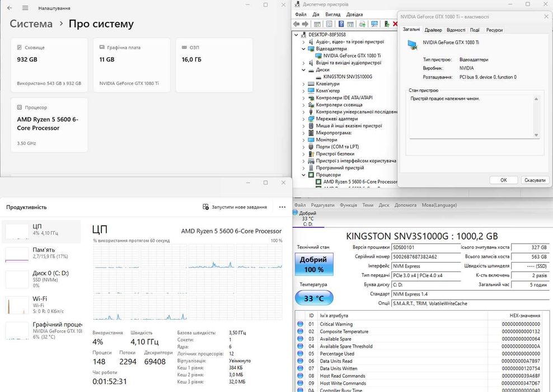Click the Монітори category icon
This screenshot has width=553, height=392.
click(311, 140)
